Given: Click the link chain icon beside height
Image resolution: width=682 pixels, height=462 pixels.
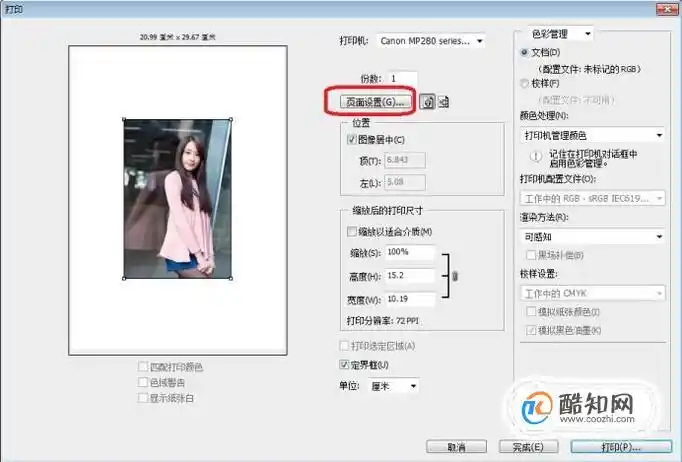Looking at the screenshot, I should click(x=455, y=276).
